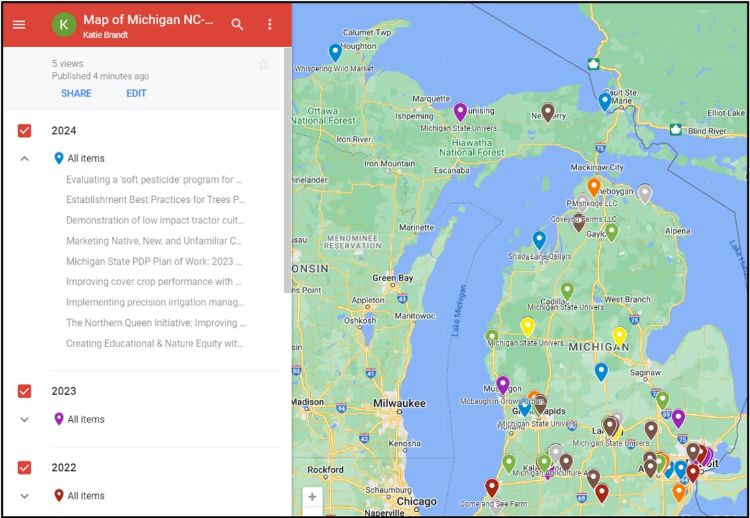Click the dark red pin at Come and See Farm
The image size is (750, 518).
click(x=492, y=487)
